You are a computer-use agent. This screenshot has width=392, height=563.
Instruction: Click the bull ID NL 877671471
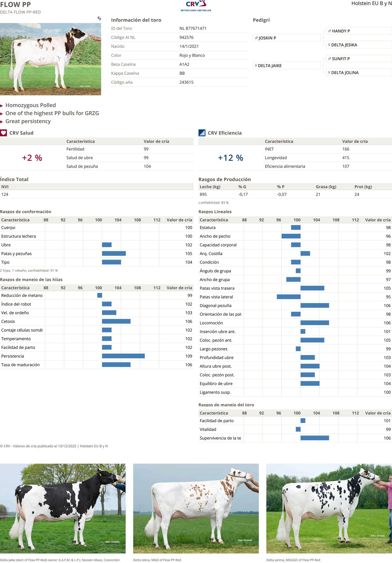coord(193,28)
